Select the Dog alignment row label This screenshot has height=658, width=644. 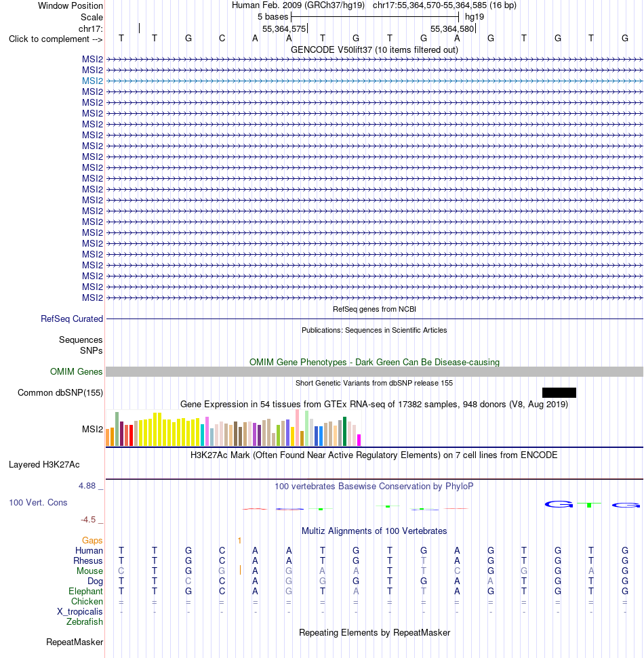coord(96,581)
